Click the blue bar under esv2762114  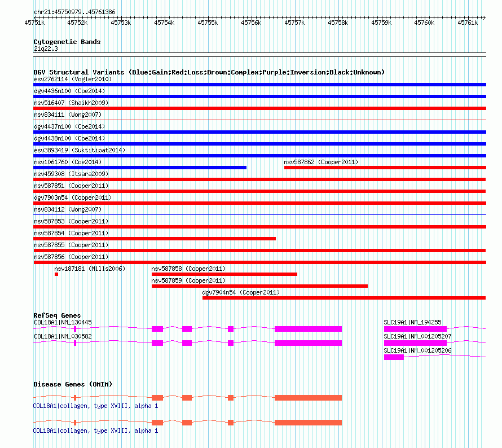pyautogui.click(x=259, y=85)
